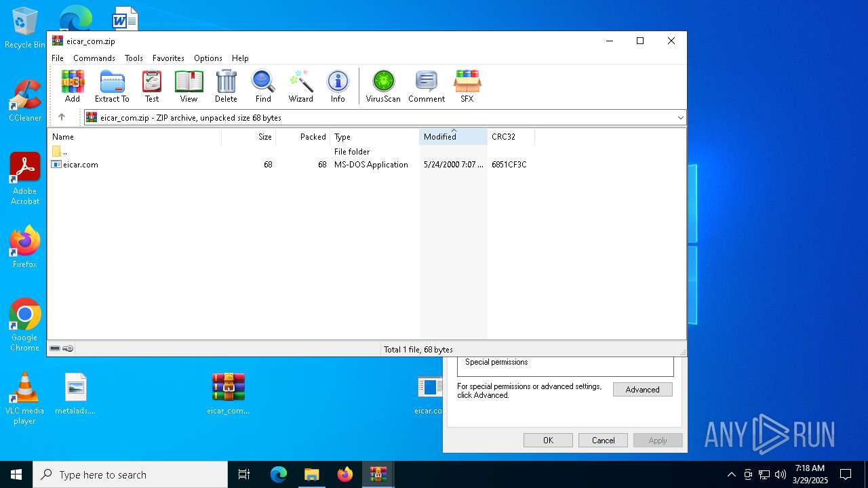Open Recycle Bin desktop icon
This screenshot has height=488, width=868.
pyautogui.click(x=24, y=28)
